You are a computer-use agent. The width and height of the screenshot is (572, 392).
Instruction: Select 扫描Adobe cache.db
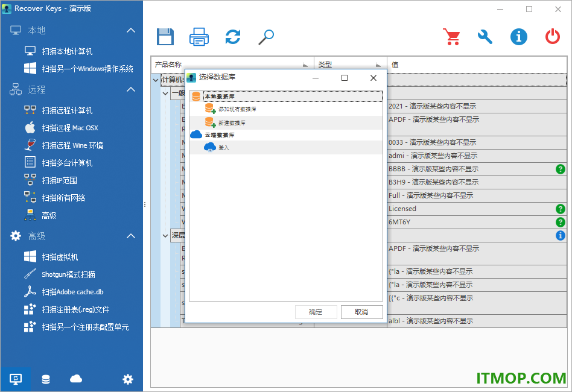click(x=72, y=292)
